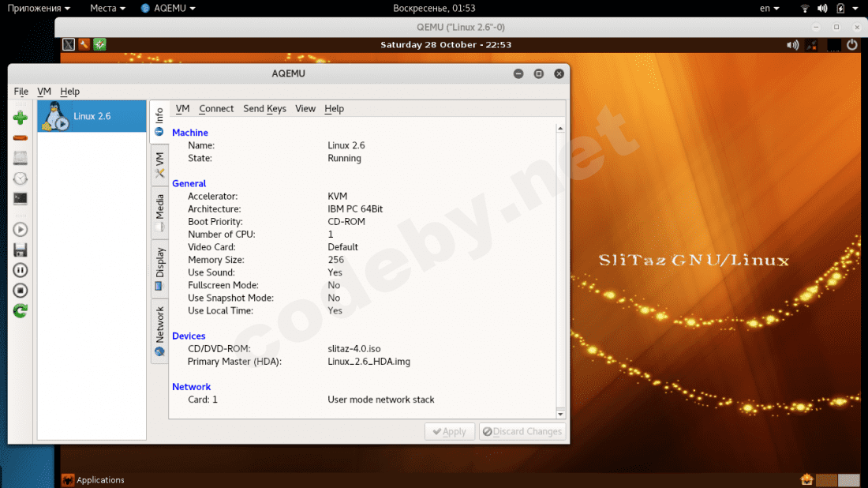Click the hard disk image tool icon
Viewport: 868px width, 488px height.
pyautogui.click(x=21, y=158)
